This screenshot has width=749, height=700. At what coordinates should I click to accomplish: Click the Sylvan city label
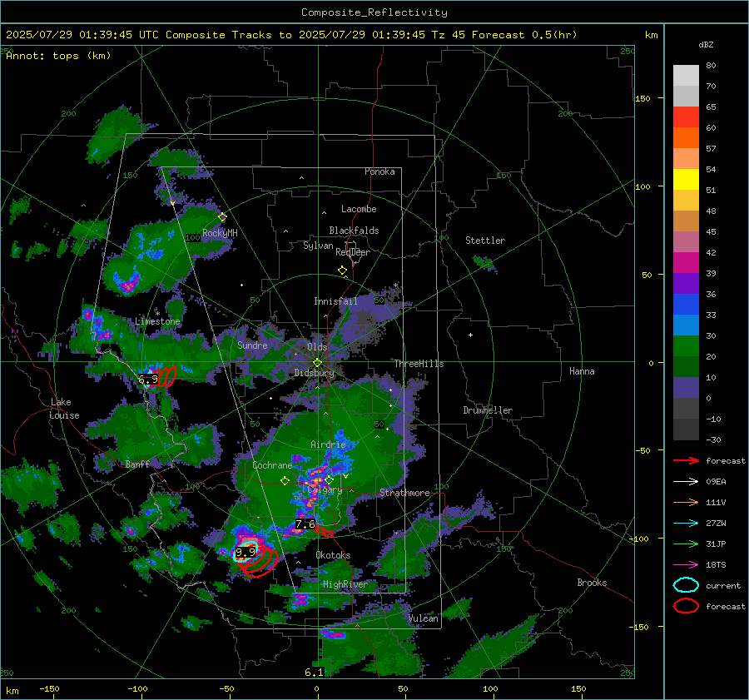(x=318, y=246)
